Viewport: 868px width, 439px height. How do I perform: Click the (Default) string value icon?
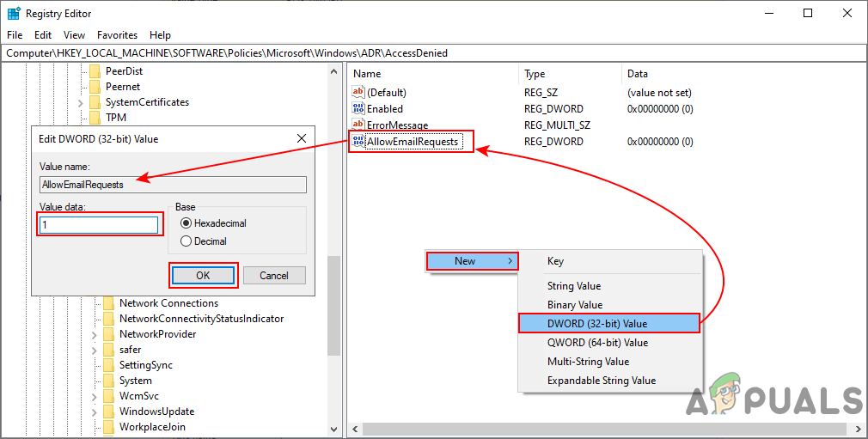pyautogui.click(x=358, y=93)
